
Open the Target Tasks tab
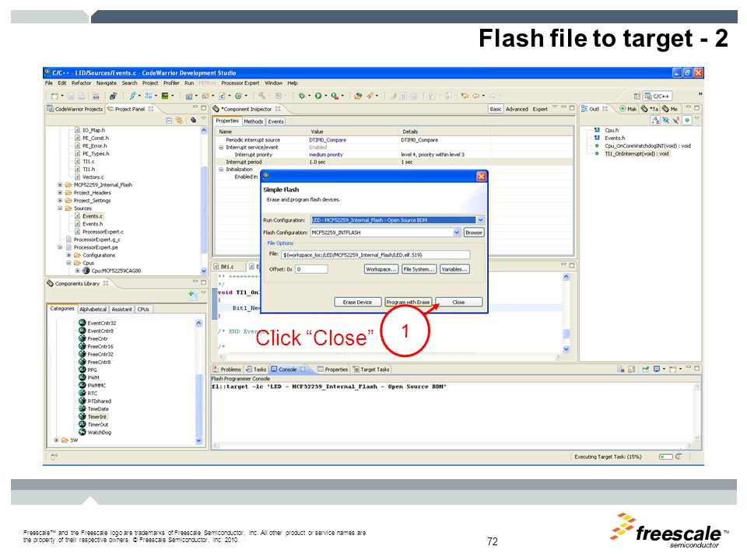[370, 369]
